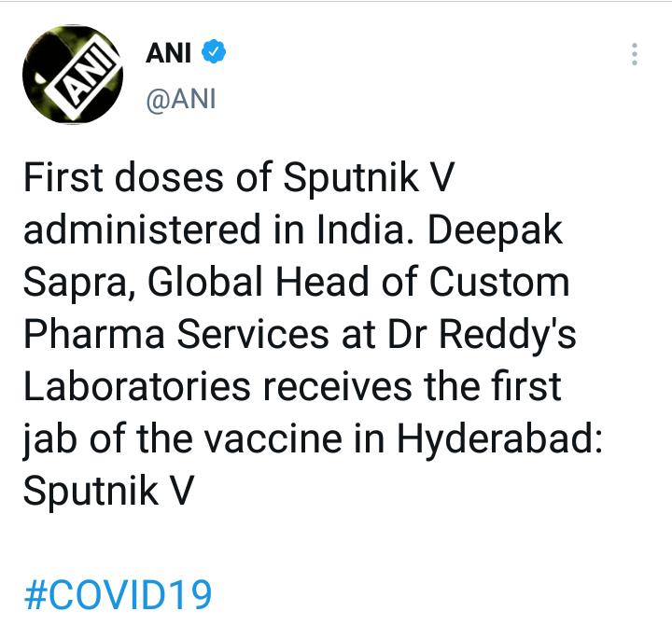Click the blue verified badge
Viewport: 672px width, 639px height.
(x=216, y=54)
